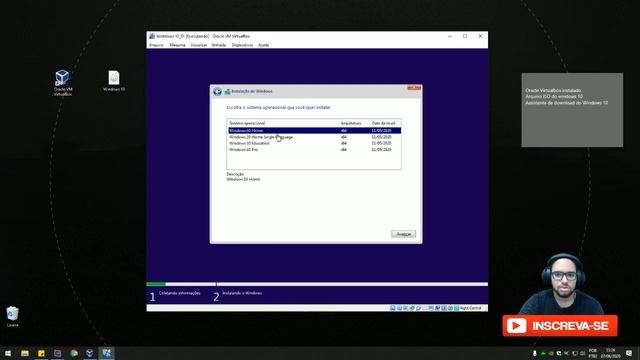Viewport: 640px width, 360px height.
Task: Click the hard disk activity icon in the VM status bar
Action: tap(393, 308)
